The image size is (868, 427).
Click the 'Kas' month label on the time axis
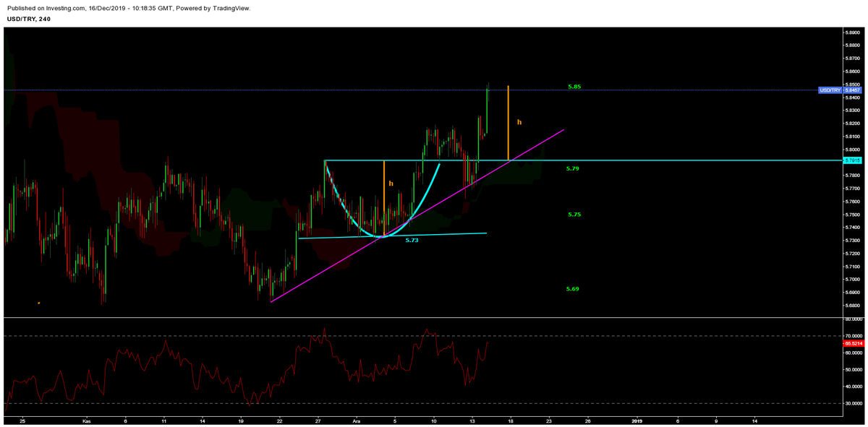[87, 420]
